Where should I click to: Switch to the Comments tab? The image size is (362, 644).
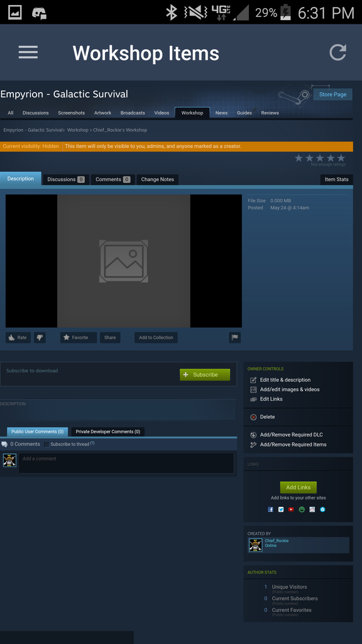pos(112,179)
